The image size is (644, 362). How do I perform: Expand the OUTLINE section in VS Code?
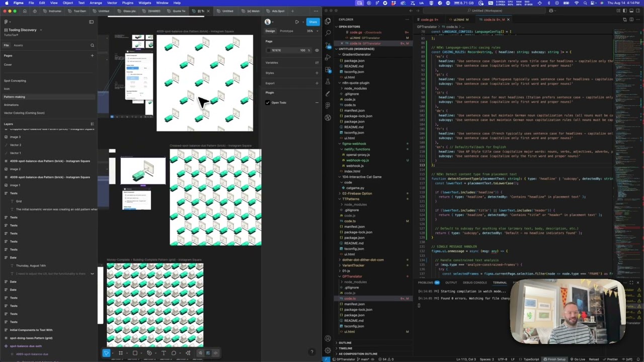(345, 343)
